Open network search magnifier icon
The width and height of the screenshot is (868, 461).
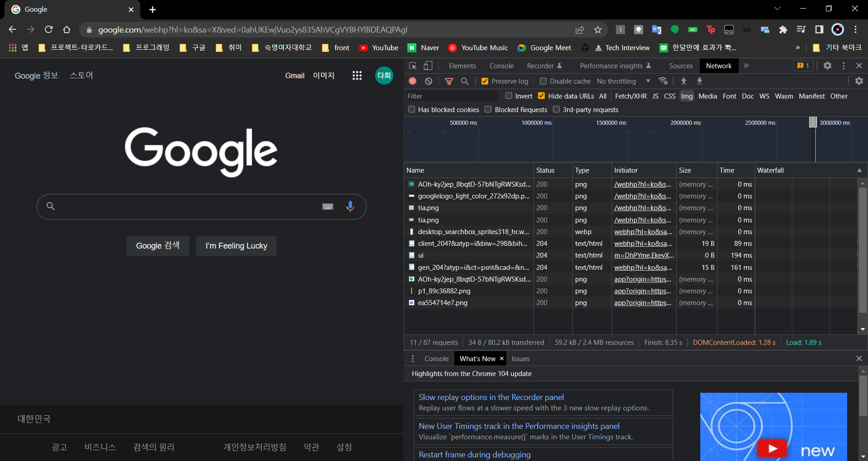pos(465,81)
